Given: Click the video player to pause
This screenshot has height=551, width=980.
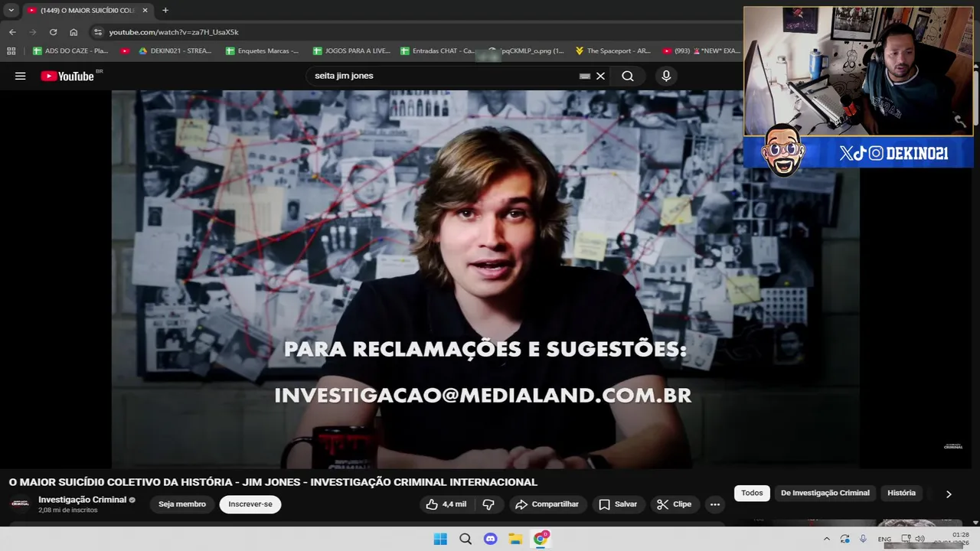Looking at the screenshot, I should tap(485, 279).
